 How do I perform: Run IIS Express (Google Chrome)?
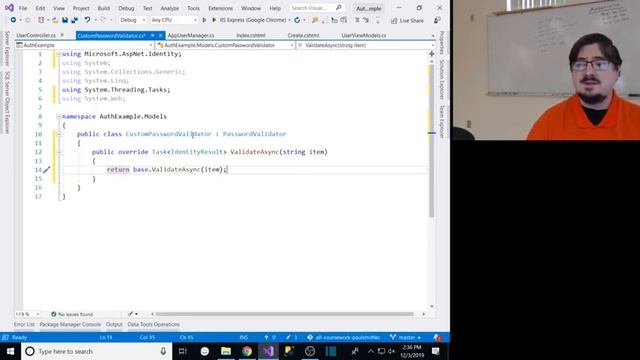click(x=250, y=20)
